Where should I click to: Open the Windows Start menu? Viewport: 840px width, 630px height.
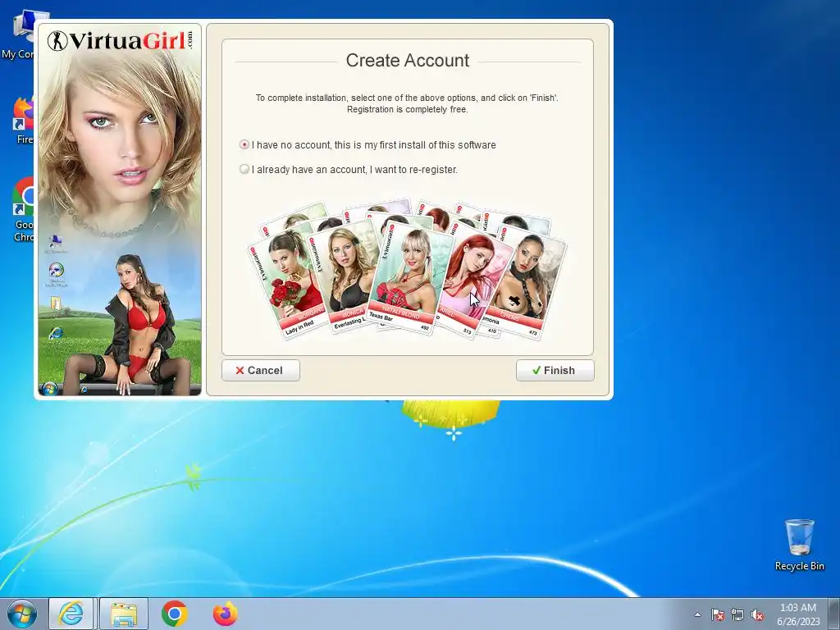22,614
